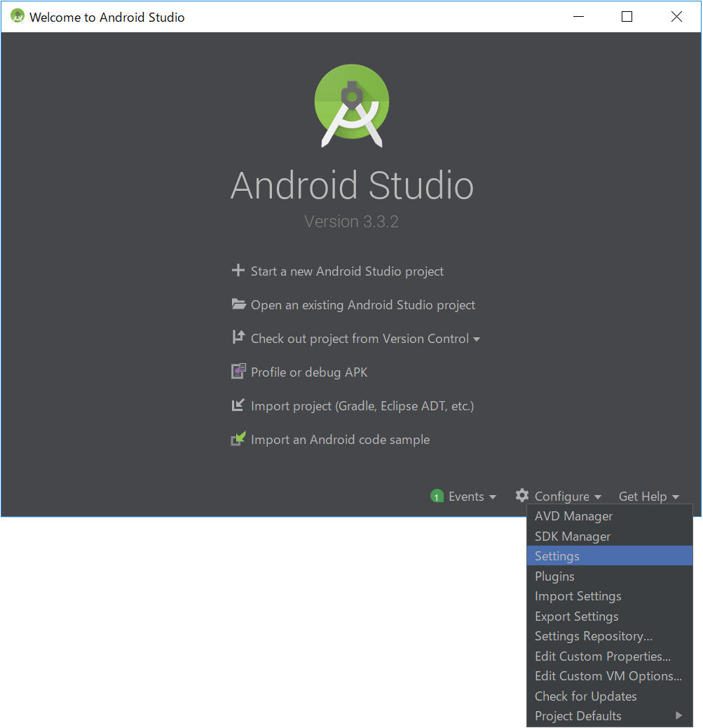Choose Export Settings menu entry
Viewport: 703px width, 728px height.
[x=610, y=616]
